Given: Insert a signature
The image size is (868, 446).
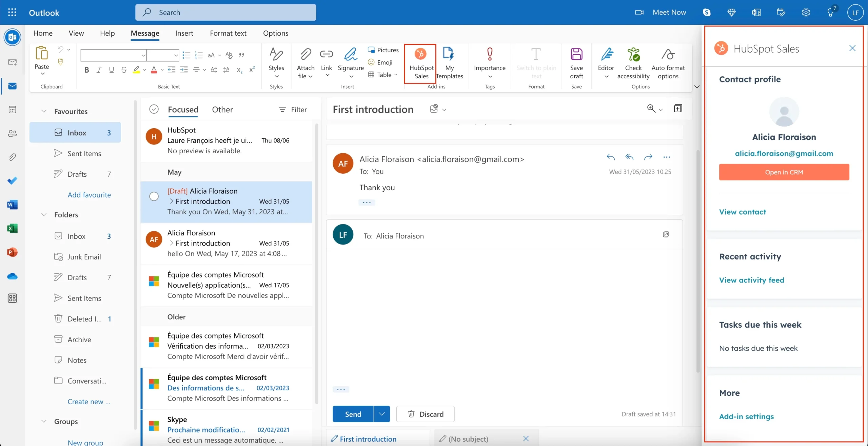Looking at the screenshot, I should point(351,63).
